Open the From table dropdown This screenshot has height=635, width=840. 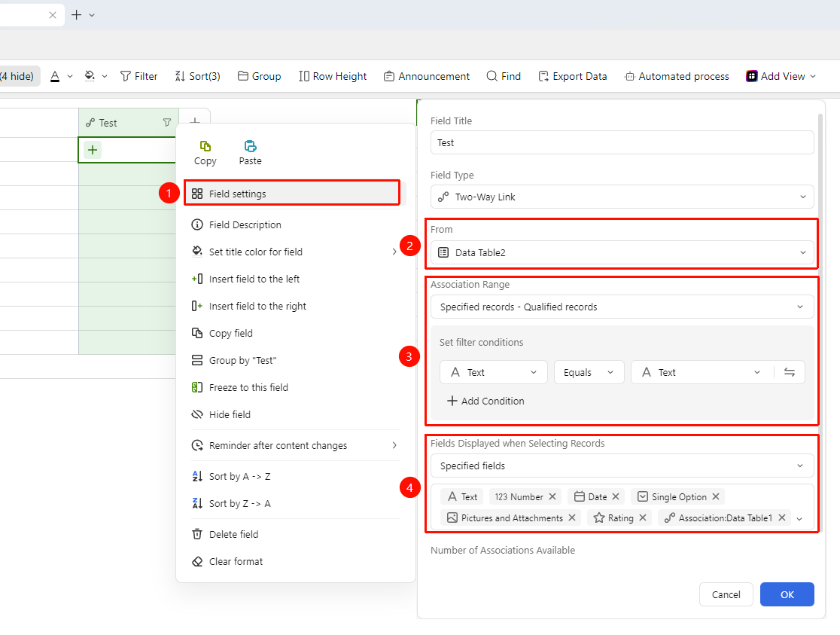coord(622,252)
